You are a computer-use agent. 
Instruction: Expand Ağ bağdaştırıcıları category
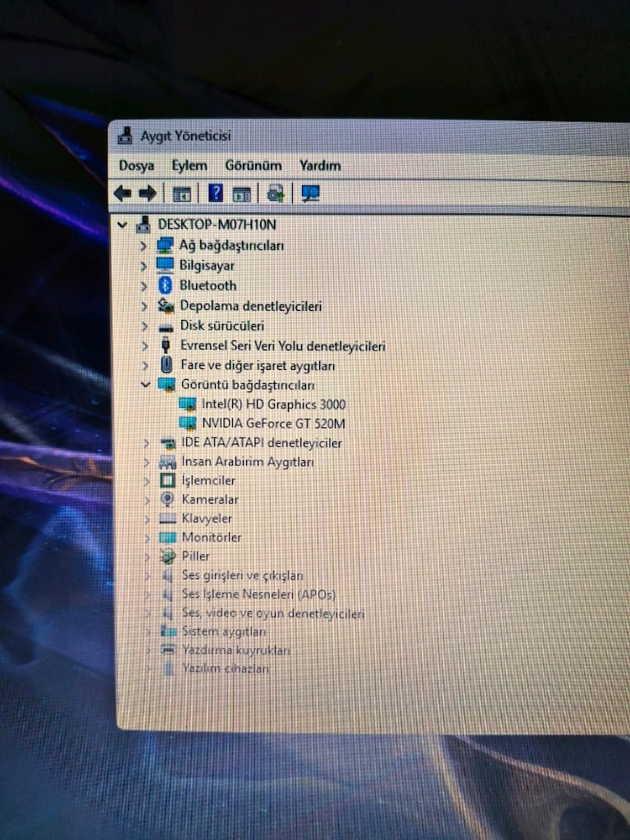point(143,246)
